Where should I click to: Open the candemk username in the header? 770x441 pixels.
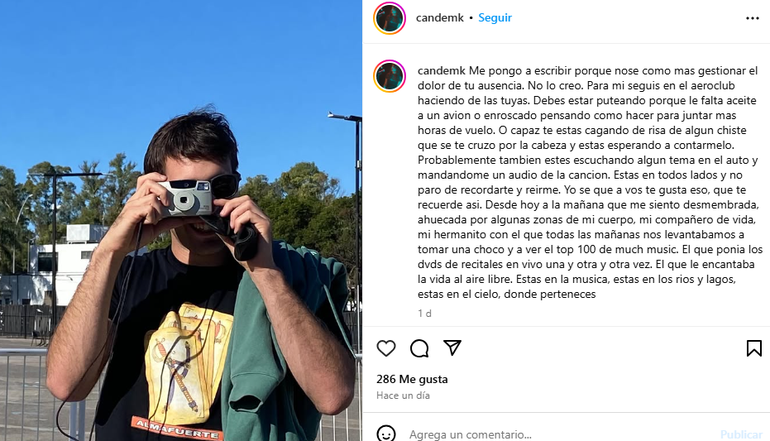[x=440, y=18]
